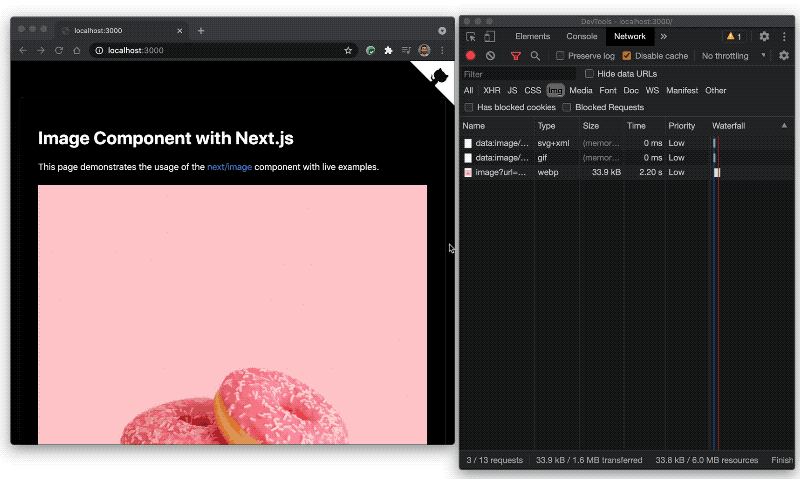
Task: Click the Waterfall sort arrow
Action: click(x=784, y=125)
